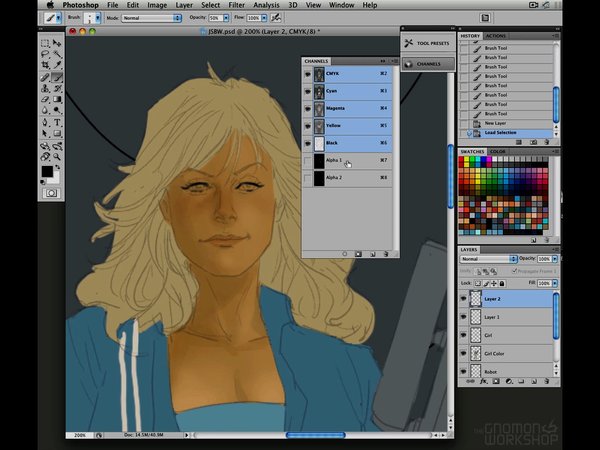Viewport: 600px width, 450px height.
Task: Hide the Black channel
Action: [308, 143]
